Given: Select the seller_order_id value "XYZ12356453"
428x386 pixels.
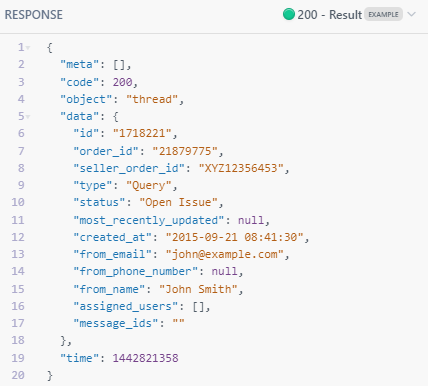Looking at the screenshot, I should (x=241, y=168).
